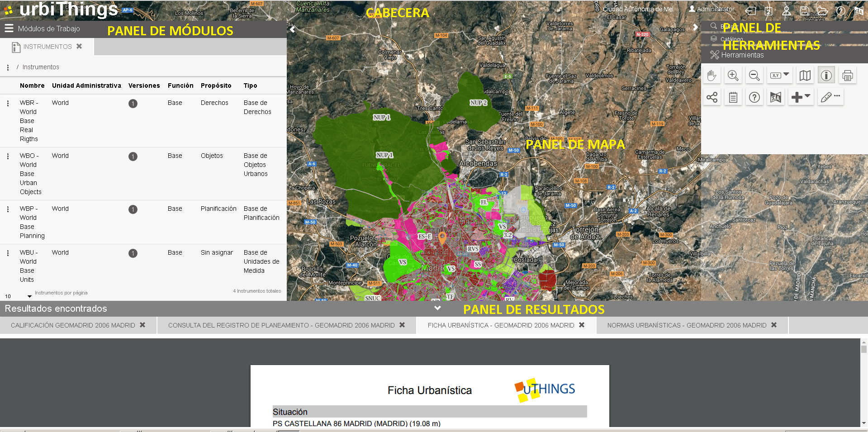Image resolution: width=868 pixels, height=432 pixels.
Task: Click the urbiThings logo
Action: pos(62,9)
